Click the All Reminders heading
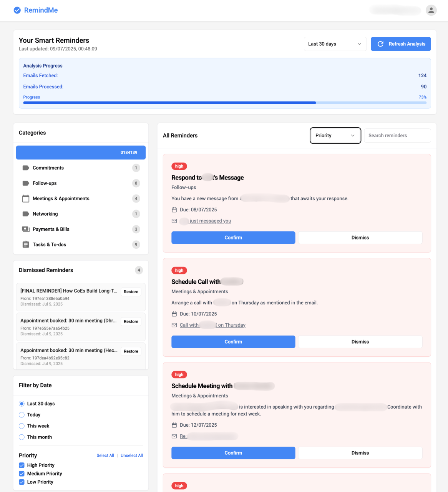The image size is (448, 492). (180, 136)
